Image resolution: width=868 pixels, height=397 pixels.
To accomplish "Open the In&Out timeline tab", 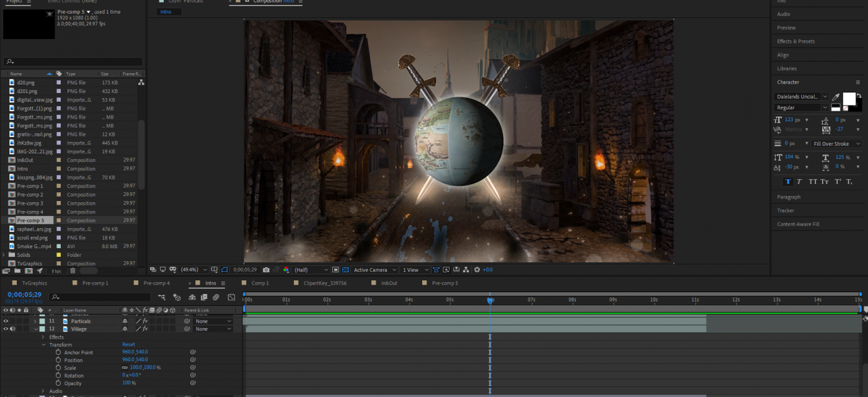I will point(389,283).
